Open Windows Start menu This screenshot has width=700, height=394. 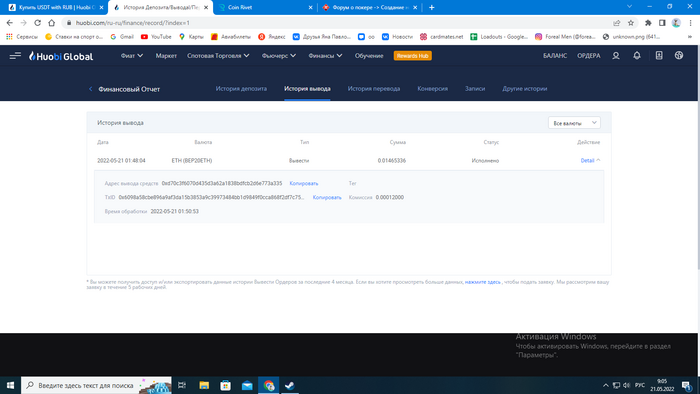(10, 385)
